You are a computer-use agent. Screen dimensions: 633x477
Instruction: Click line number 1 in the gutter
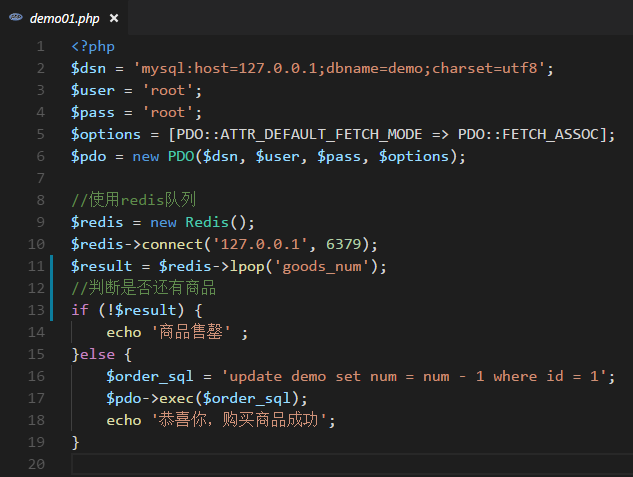point(39,47)
